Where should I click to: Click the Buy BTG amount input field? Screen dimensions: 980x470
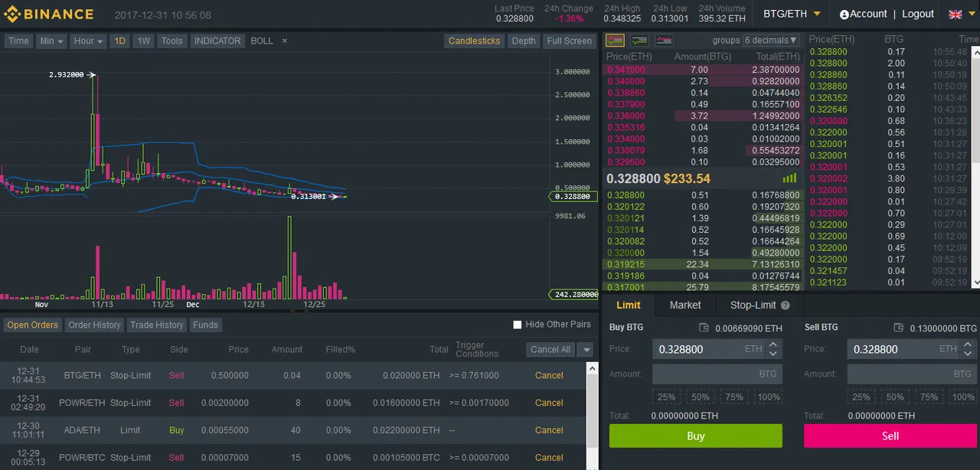[717, 374]
